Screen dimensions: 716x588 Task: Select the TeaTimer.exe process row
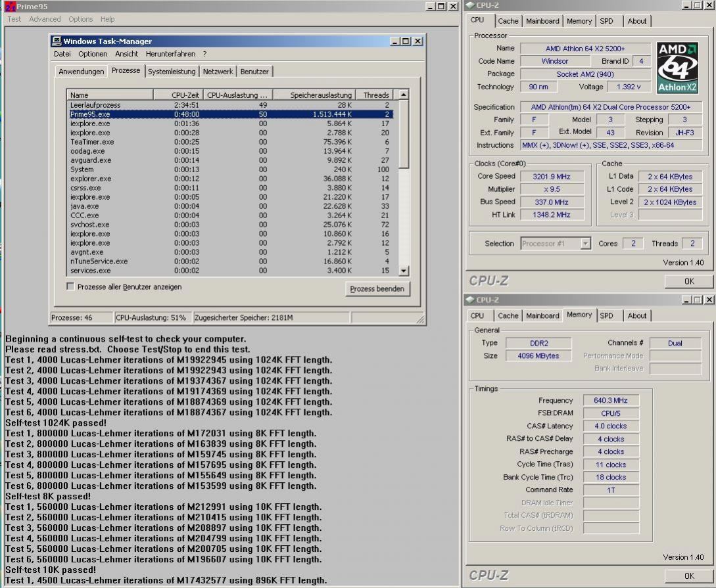pyautogui.click(x=92, y=142)
